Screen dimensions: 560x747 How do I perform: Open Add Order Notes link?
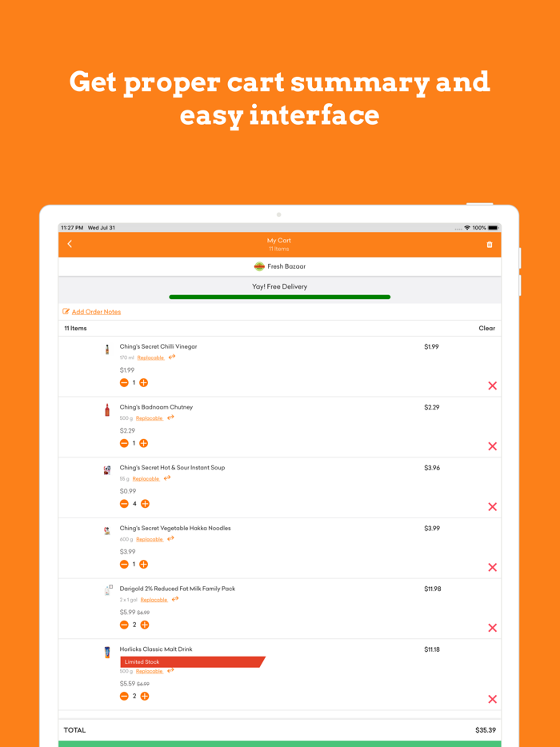[x=96, y=312]
